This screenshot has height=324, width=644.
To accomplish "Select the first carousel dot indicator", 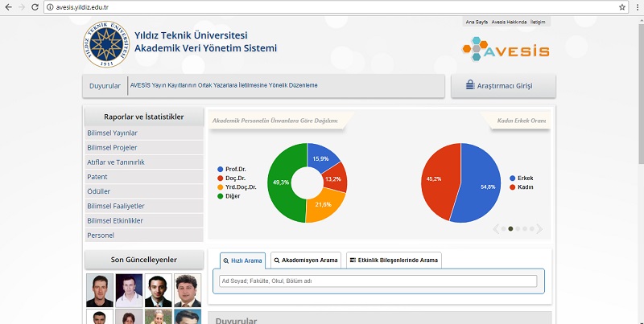I will pyautogui.click(x=504, y=229).
